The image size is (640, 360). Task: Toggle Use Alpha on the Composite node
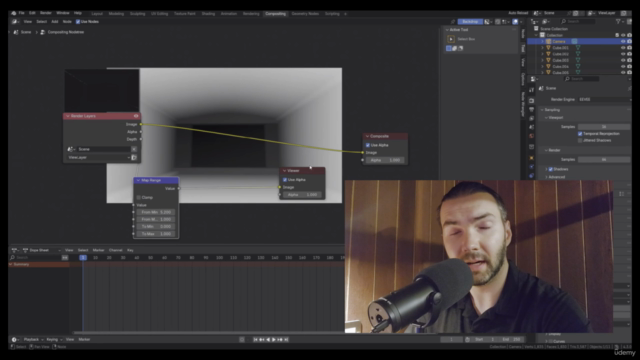pos(368,145)
